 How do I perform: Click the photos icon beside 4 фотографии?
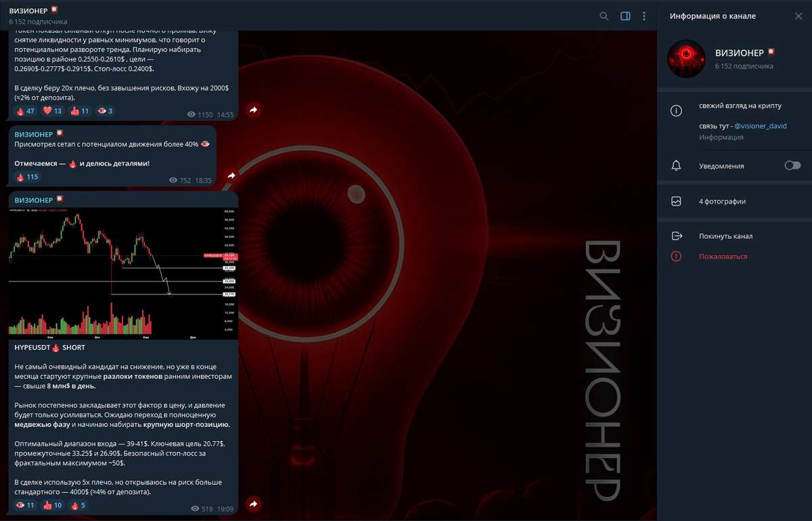676,201
